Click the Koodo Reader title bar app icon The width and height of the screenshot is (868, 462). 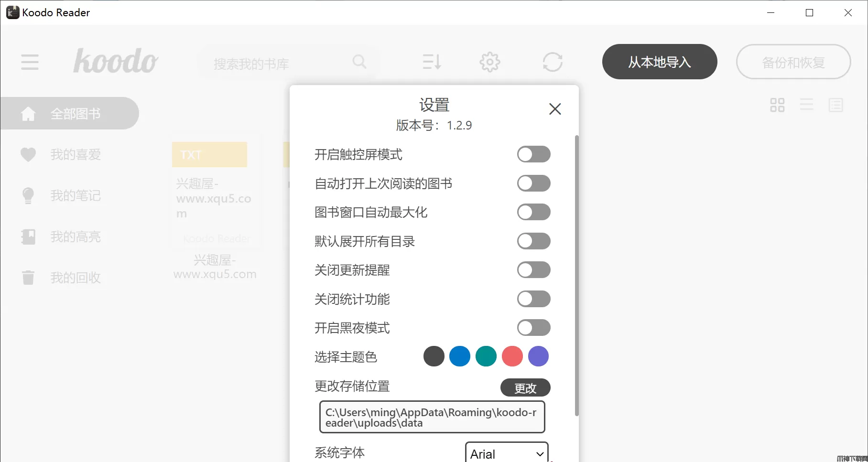pyautogui.click(x=12, y=12)
